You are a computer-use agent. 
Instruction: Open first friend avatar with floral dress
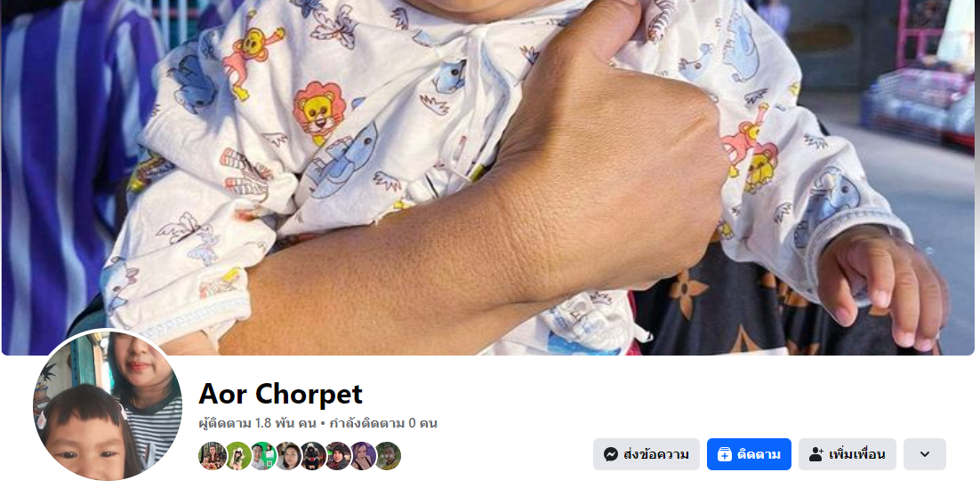pyautogui.click(x=213, y=456)
